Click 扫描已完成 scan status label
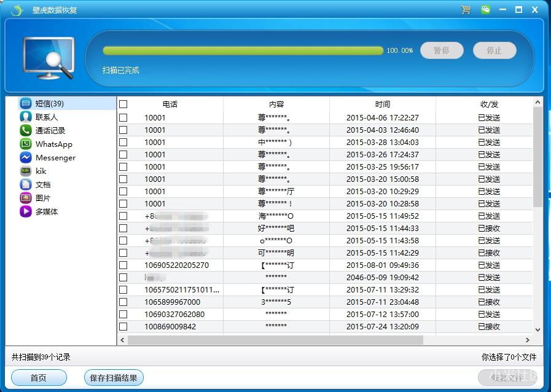 pos(120,70)
